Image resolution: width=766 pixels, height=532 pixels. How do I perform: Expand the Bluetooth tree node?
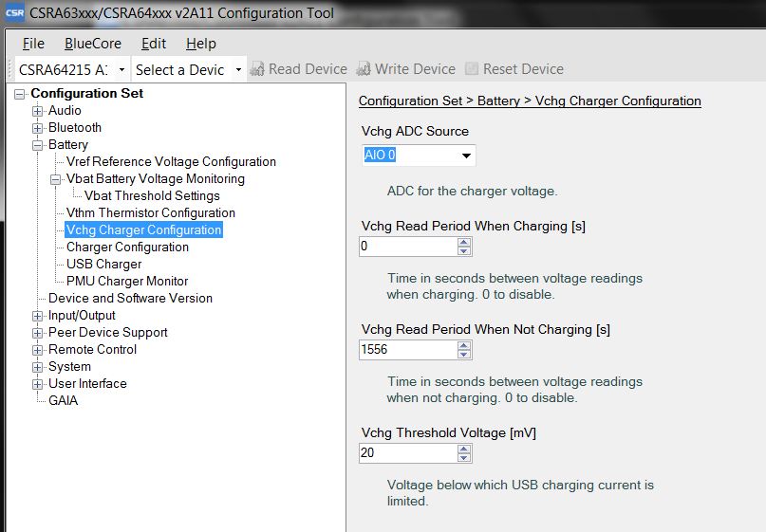38,128
